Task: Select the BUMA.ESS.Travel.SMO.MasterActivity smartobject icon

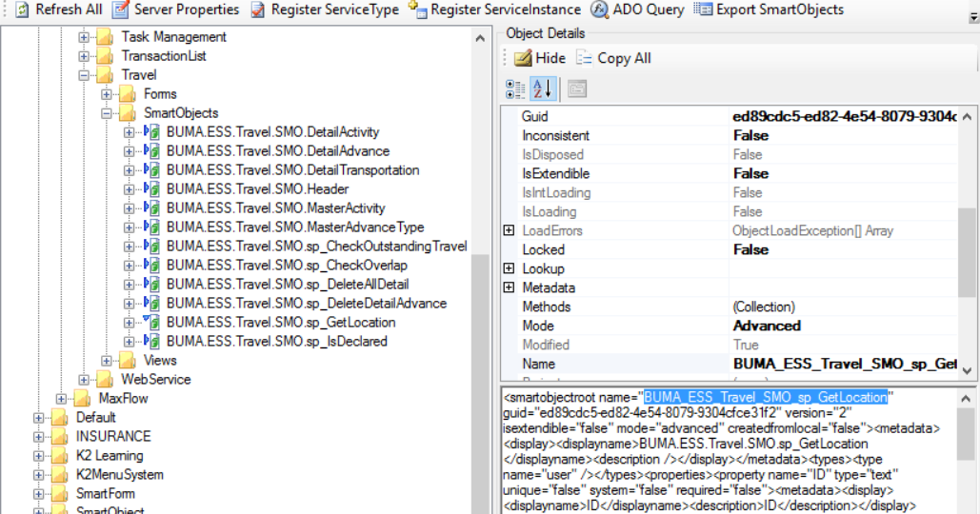Action: click(x=151, y=208)
